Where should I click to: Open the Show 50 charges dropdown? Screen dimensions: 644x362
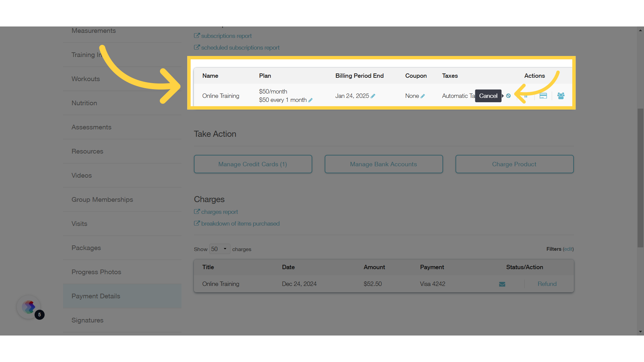coord(220,249)
